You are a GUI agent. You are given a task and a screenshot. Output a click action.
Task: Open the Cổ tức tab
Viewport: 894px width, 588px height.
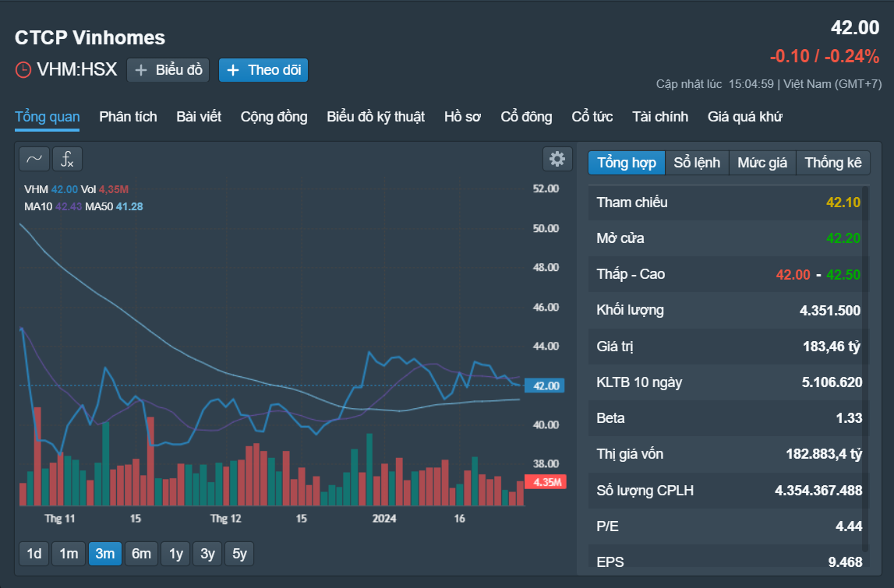click(x=592, y=117)
